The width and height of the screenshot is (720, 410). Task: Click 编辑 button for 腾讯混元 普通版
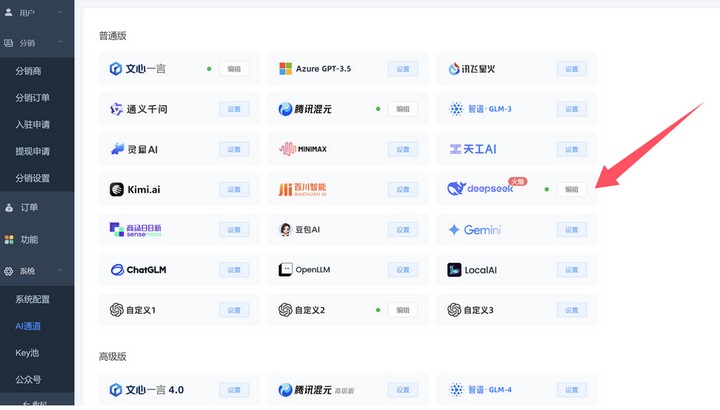403,109
